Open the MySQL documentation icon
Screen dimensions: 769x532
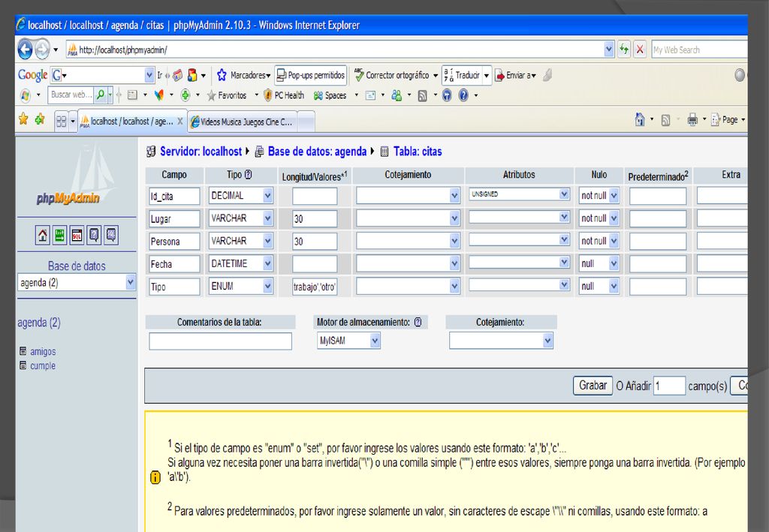point(111,235)
